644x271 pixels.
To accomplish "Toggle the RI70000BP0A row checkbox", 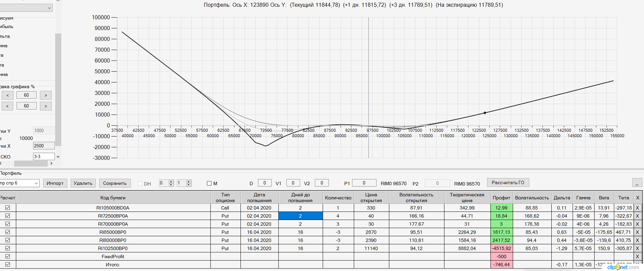I will 7,224.
